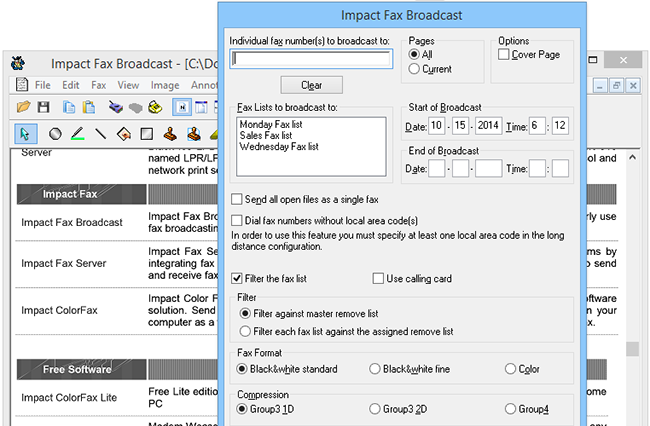Click the Open folder icon in toolbar
The width and height of the screenshot is (650, 426).
pyautogui.click(x=24, y=107)
